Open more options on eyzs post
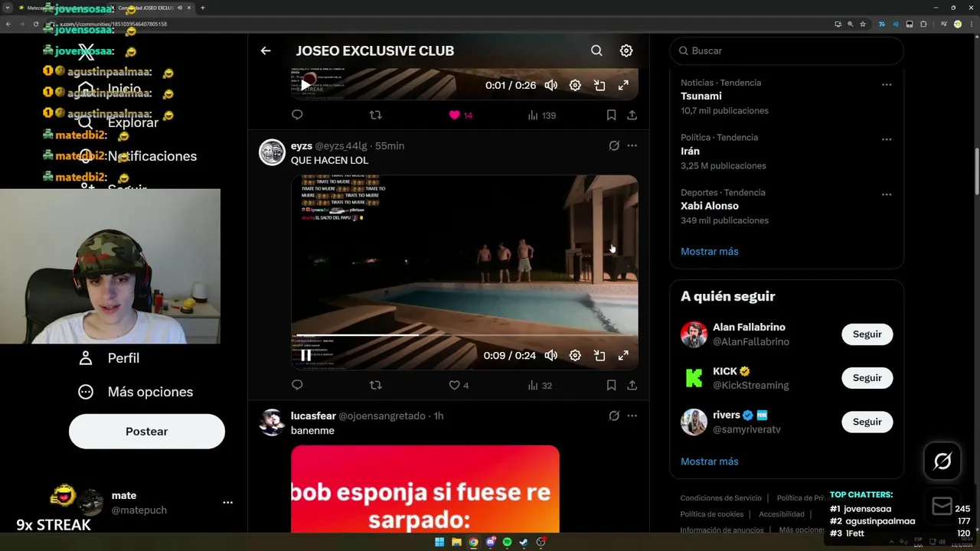980x551 pixels. [632, 145]
